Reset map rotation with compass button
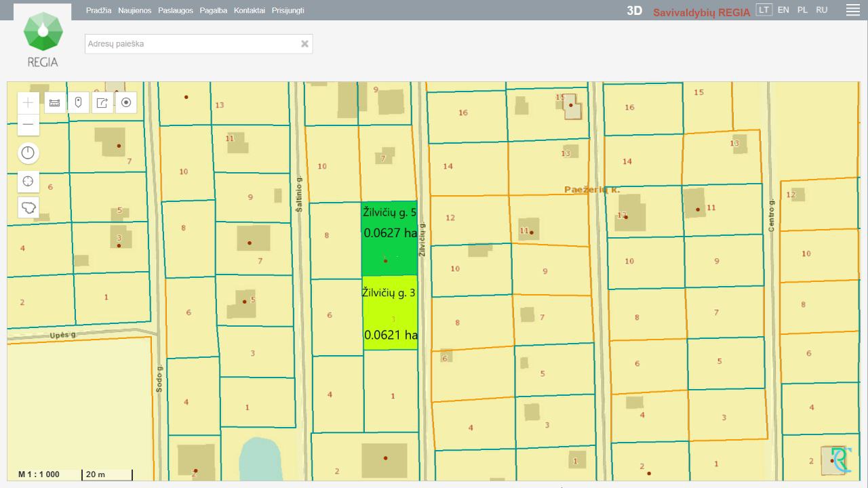 [28, 152]
